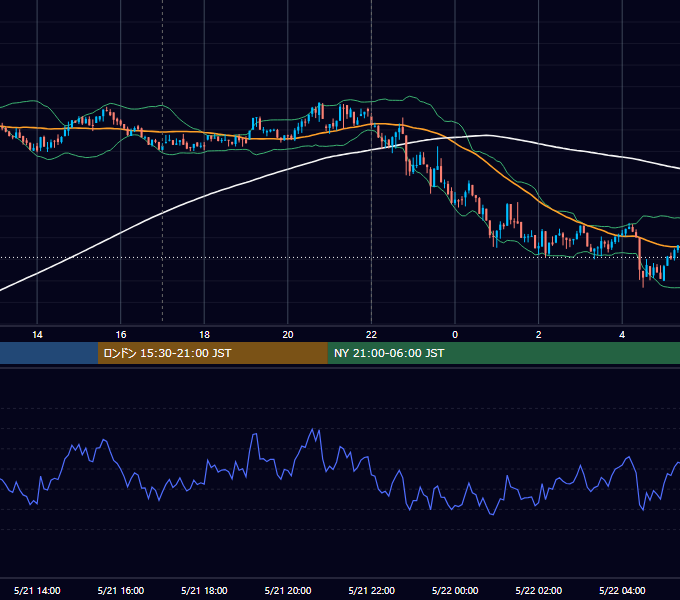The image size is (680, 600).
Task: Click the 22 hour tick label
Action: (x=371, y=335)
